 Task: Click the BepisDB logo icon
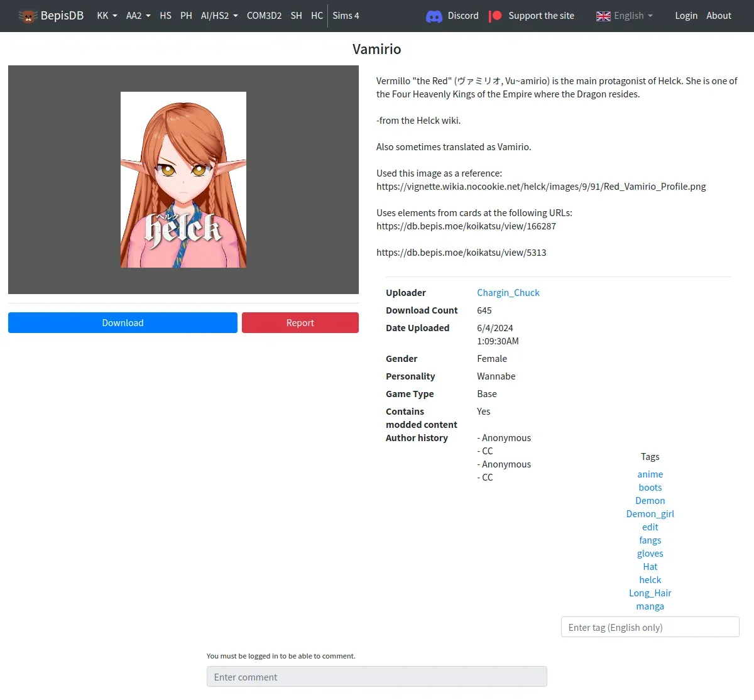28,16
